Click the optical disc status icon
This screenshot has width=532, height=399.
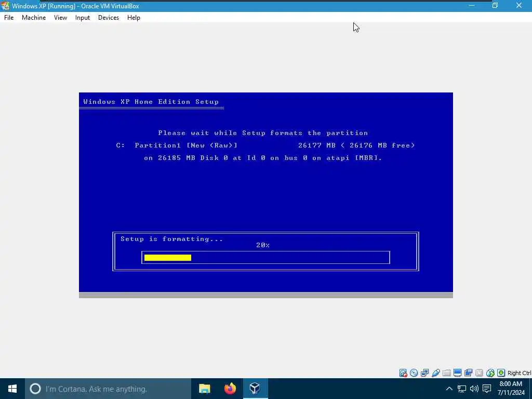pyautogui.click(x=414, y=373)
